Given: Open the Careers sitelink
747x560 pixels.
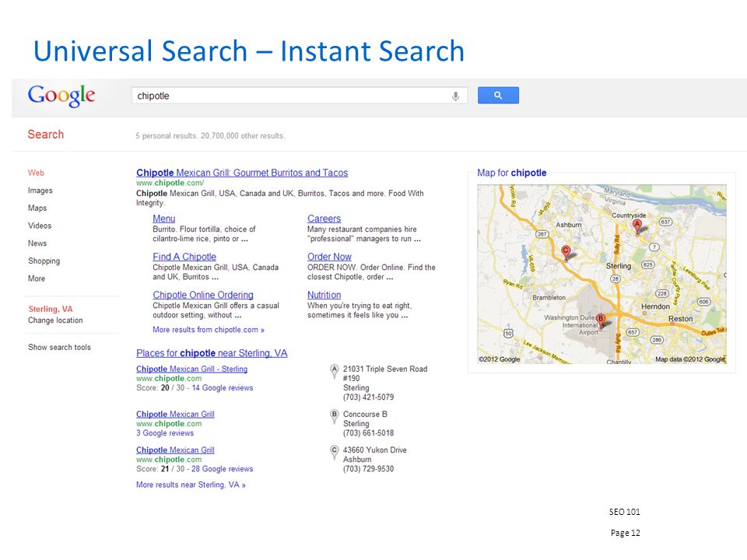Looking at the screenshot, I should pos(324,219).
